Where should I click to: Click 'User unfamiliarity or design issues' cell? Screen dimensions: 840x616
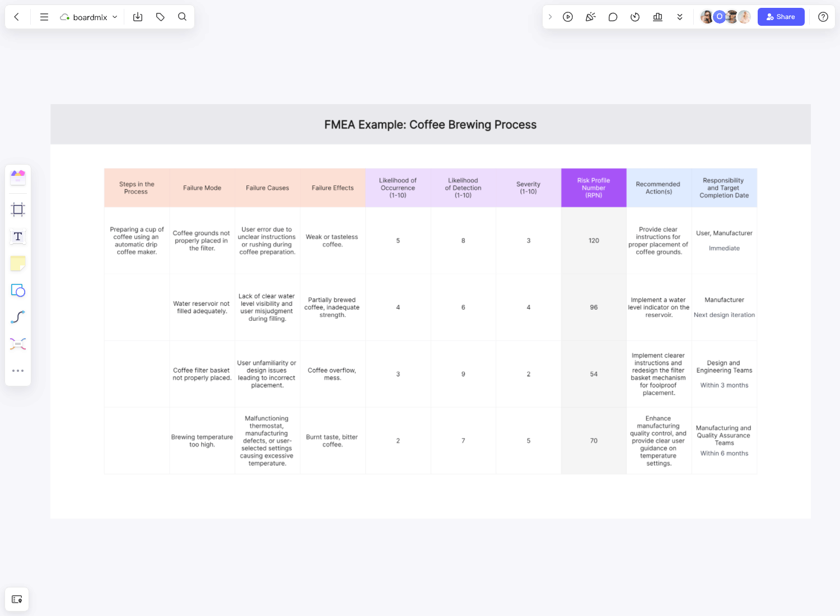pos(268,374)
